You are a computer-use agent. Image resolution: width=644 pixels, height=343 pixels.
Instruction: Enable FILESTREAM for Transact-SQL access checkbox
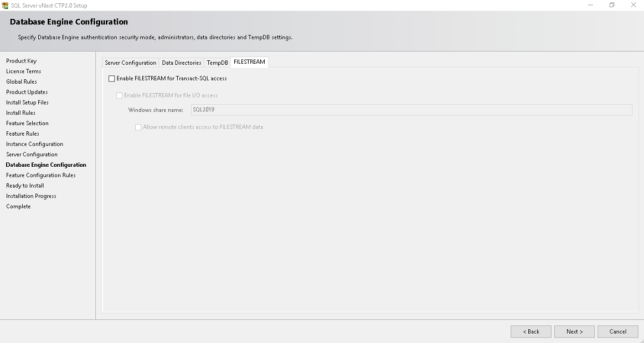(112, 79)
